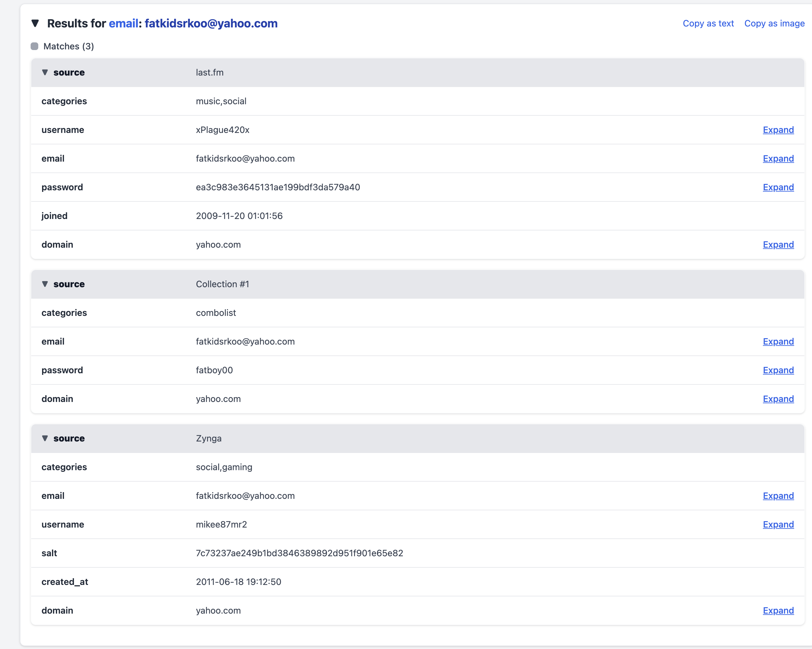
Task: Click the last.fm joined date value
Action: (239, 216)
